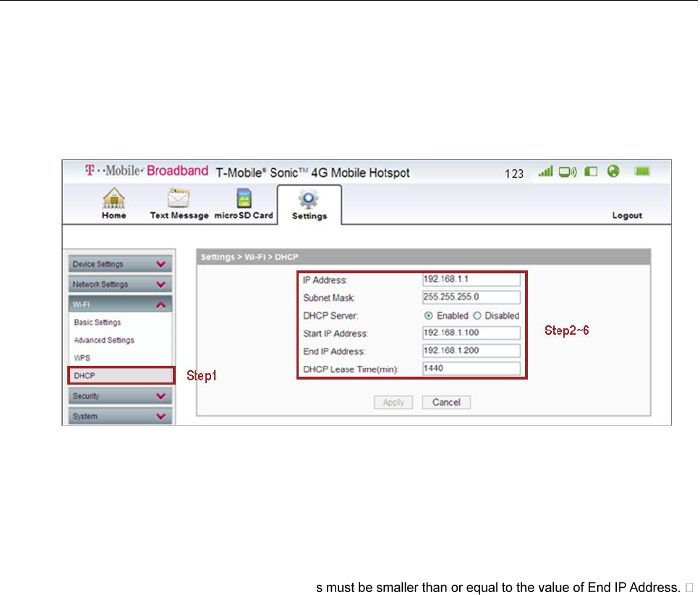Enable the DHCP Server radio button
700x595 pixels.
click(x=429, y=316)
